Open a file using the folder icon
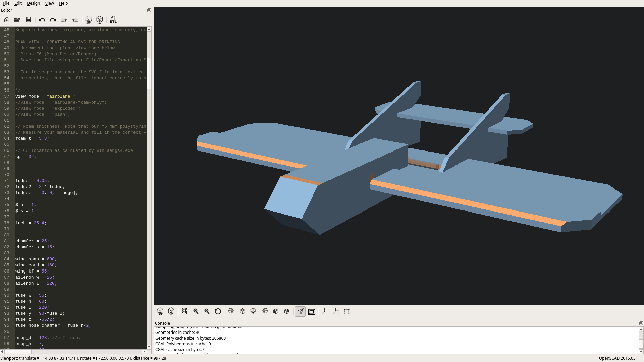644x362 pixels. [x=17, y=20]
